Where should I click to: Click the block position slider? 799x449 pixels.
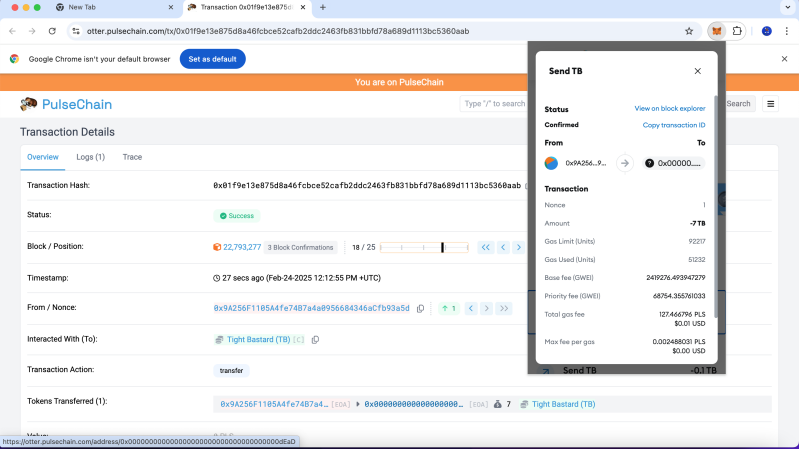point(424,247)
